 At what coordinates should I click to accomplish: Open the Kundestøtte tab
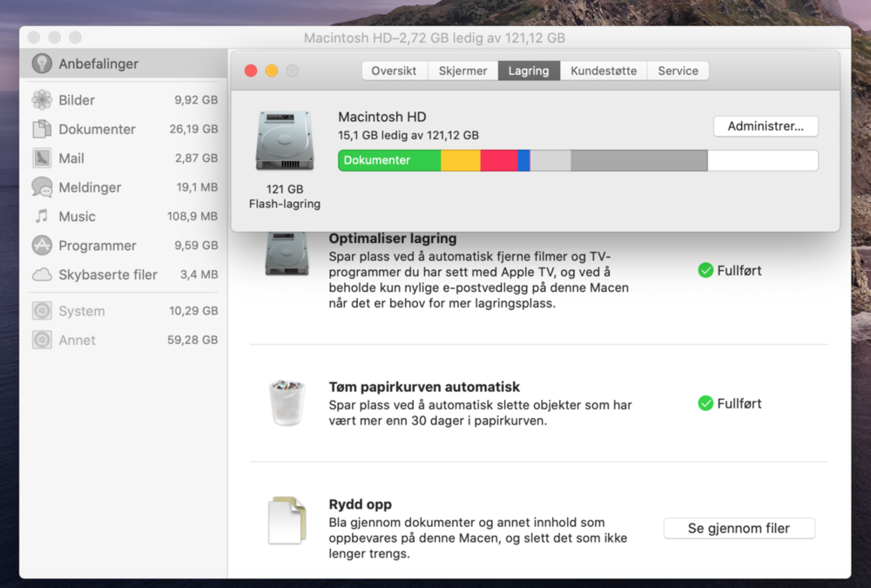(604, 71)
